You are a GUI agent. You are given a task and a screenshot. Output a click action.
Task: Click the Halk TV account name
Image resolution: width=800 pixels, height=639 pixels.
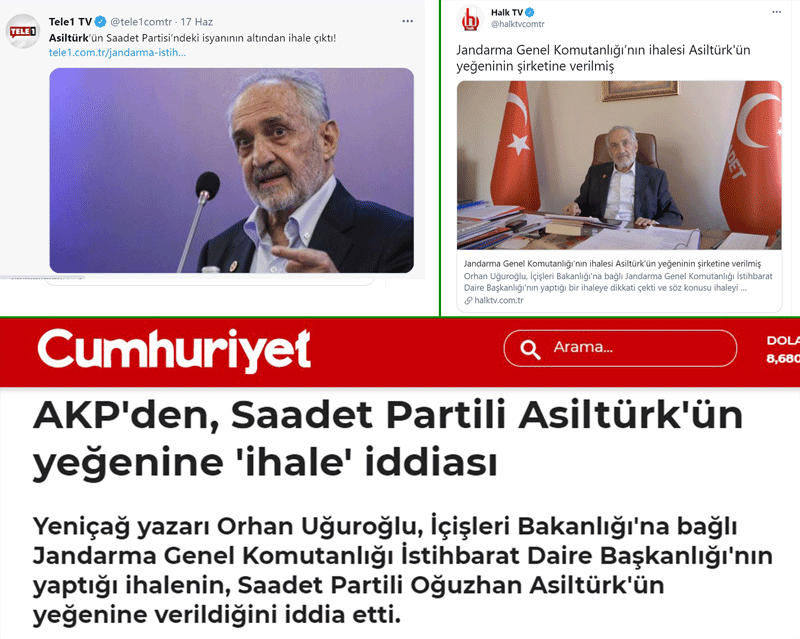click(x=507, y=12)
